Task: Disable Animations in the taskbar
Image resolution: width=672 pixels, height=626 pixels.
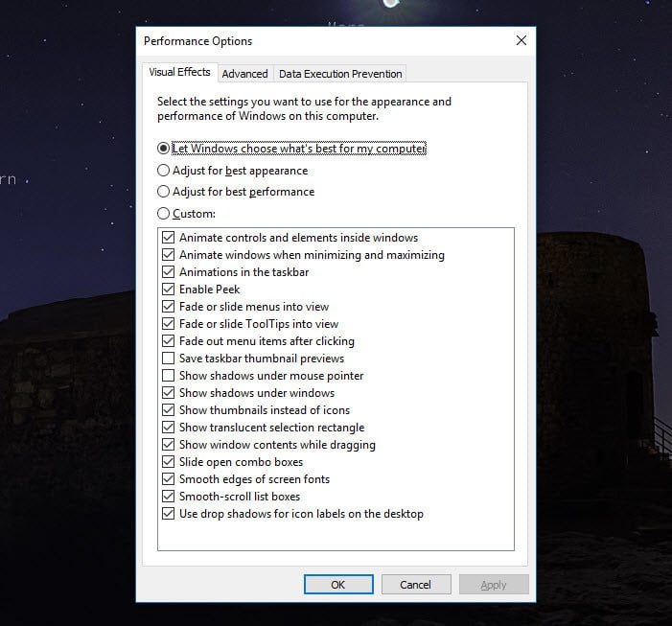Action: click(169, 272)
